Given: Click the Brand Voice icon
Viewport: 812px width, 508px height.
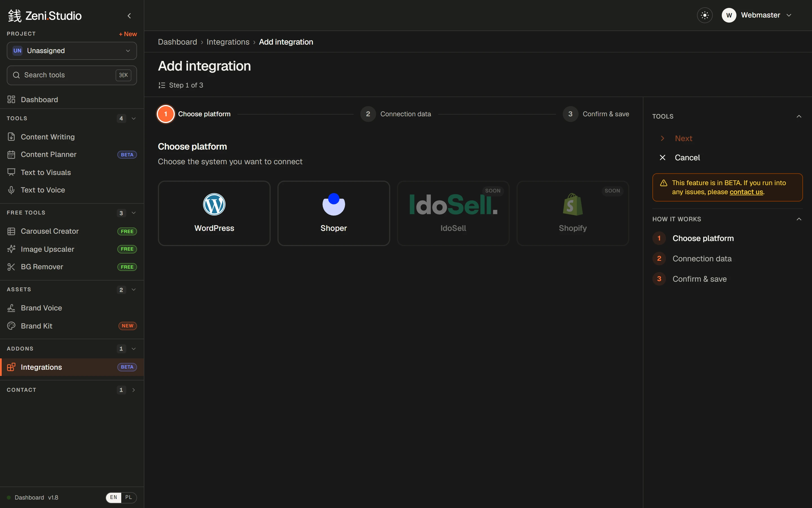Looking at the screenshot, I should point(11,308).
